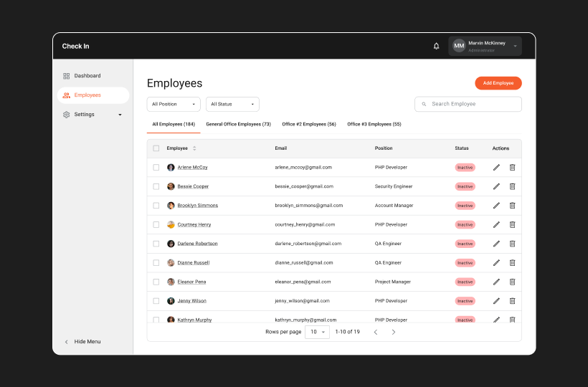This screenshot has height=387, width=588.
Task: Click the edit pencil for Arlene McCoy
Action: pyautogui.click(x=496, y=167)
